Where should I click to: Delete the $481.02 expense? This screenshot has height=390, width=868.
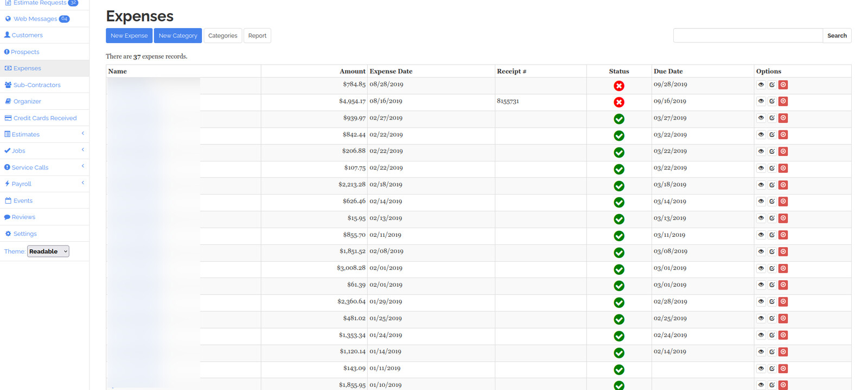click(x=783, y=319)
